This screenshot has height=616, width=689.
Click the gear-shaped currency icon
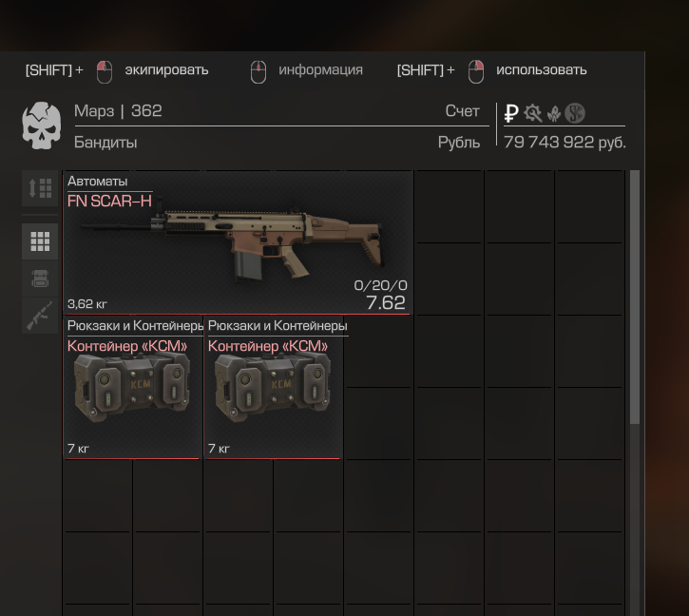click(x=532, y=113)
